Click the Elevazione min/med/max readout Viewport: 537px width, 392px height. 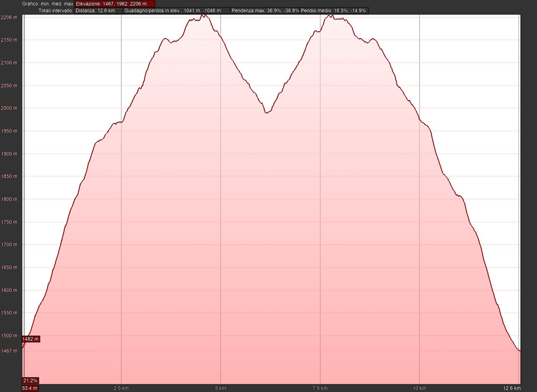[115, 4]
